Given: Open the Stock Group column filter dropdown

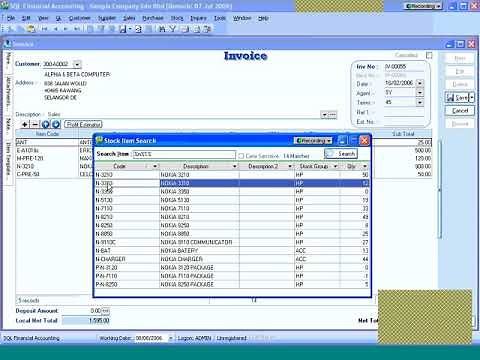Looking at the screenshot, I should pyautogui.click(x=336, y=166).
